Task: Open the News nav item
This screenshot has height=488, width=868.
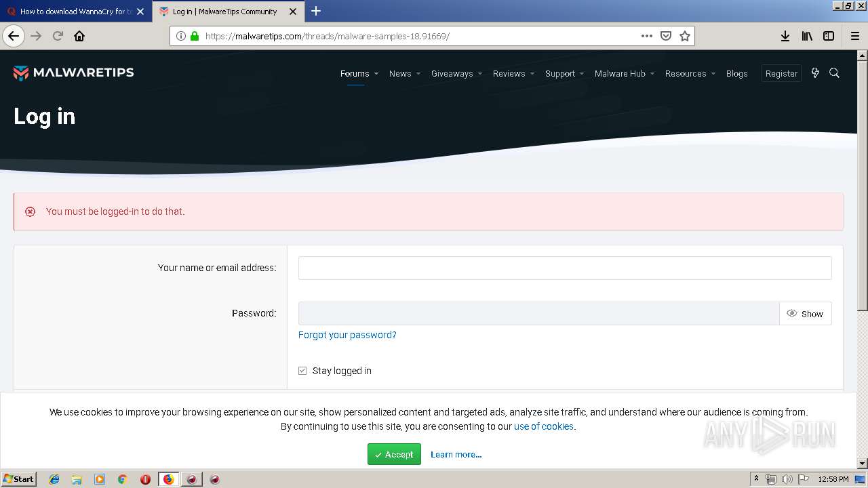Action: (x=400, y=74)
